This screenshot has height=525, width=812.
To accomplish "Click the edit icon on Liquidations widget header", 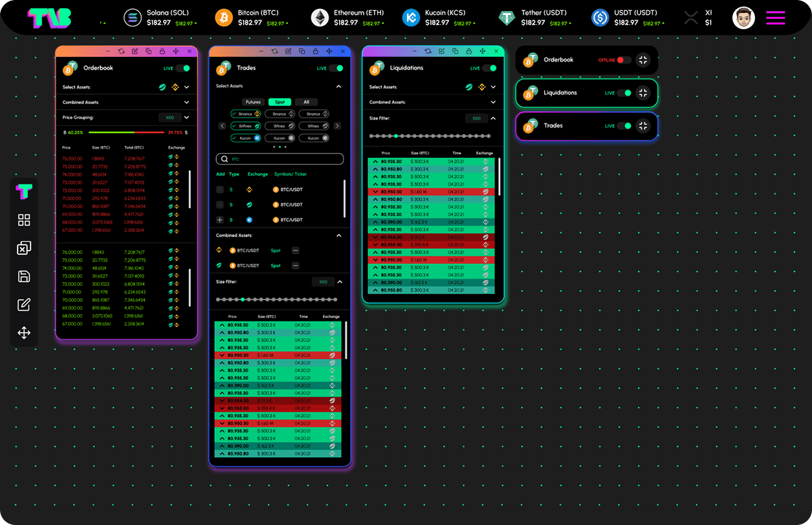I will coord(441,51).
